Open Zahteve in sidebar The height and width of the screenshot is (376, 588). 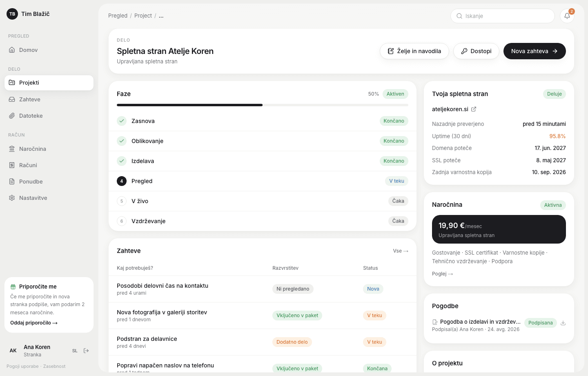click(49, 99)
